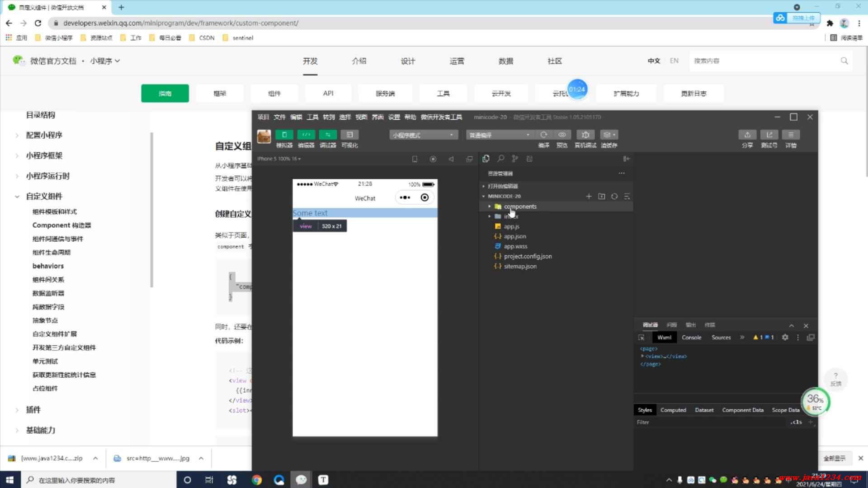Click the 预览 preview eye icon
The width and height of the screenshot is (868, 488).
point(562,135)
